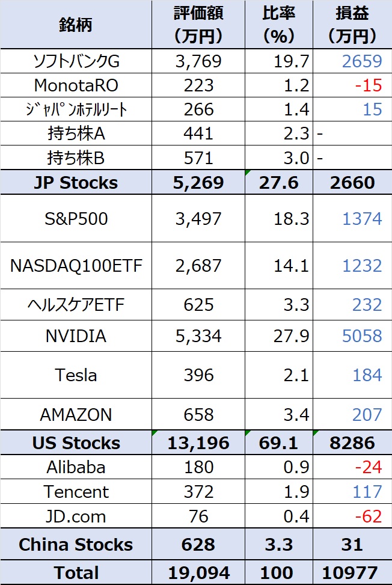Click the NVIDIA valuation cell 5,334

coord(198,335)
